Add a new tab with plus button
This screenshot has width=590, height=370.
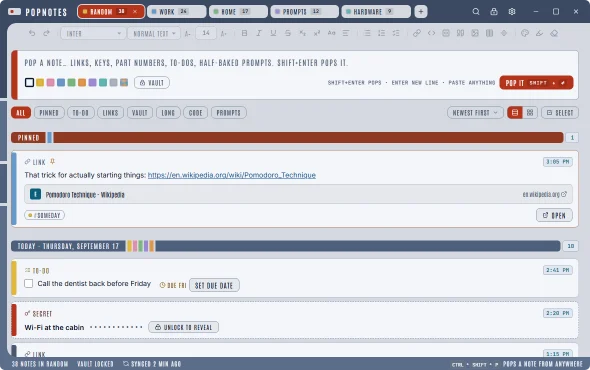click(x=421, y=12)
